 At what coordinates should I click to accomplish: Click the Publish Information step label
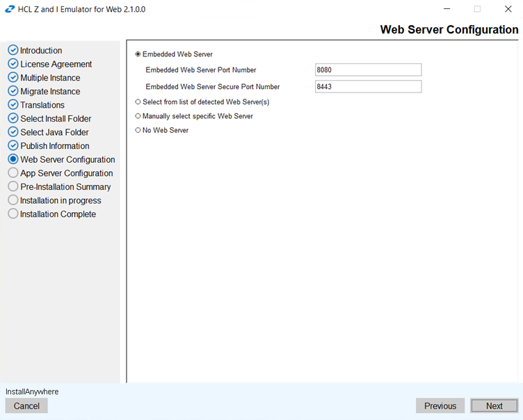tap(55, 146)
